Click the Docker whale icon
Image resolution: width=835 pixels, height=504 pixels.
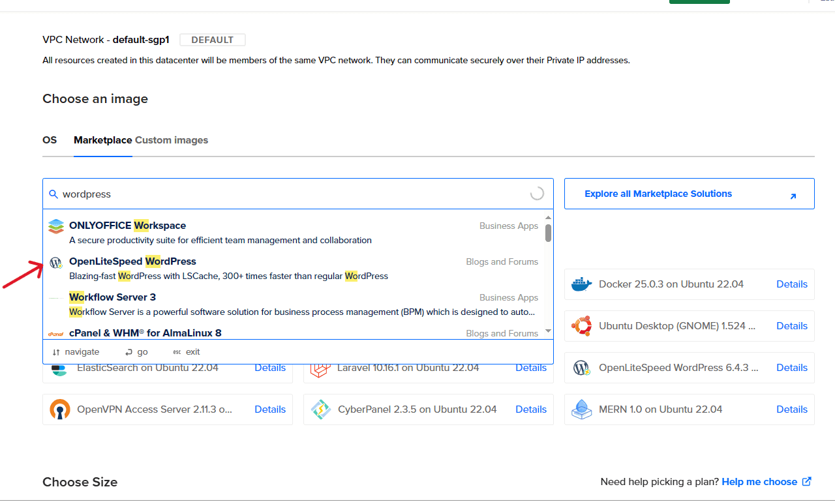[x=581, y=284]
